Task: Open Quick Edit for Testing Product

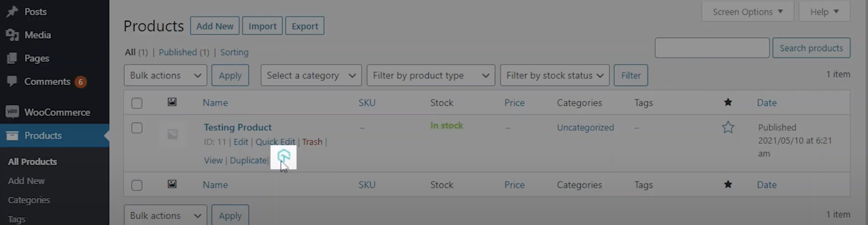Action: pyautogui.click(x=275, y=142)
